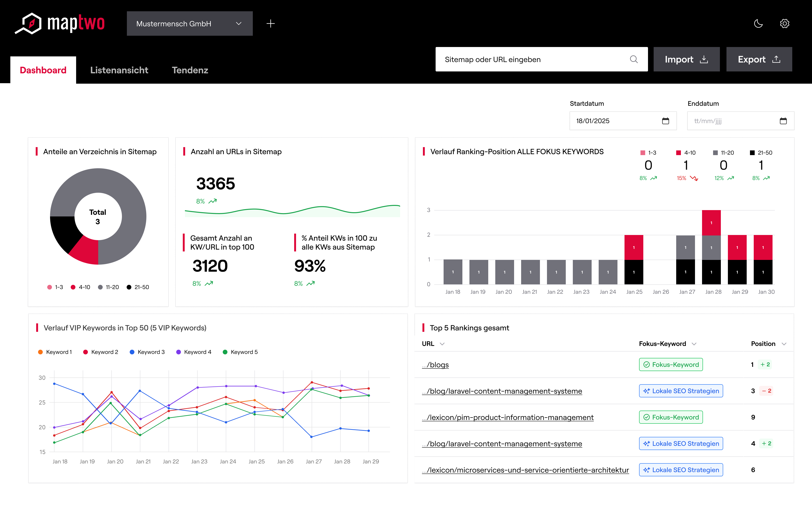Click the Import button

(x=686, y=59)
